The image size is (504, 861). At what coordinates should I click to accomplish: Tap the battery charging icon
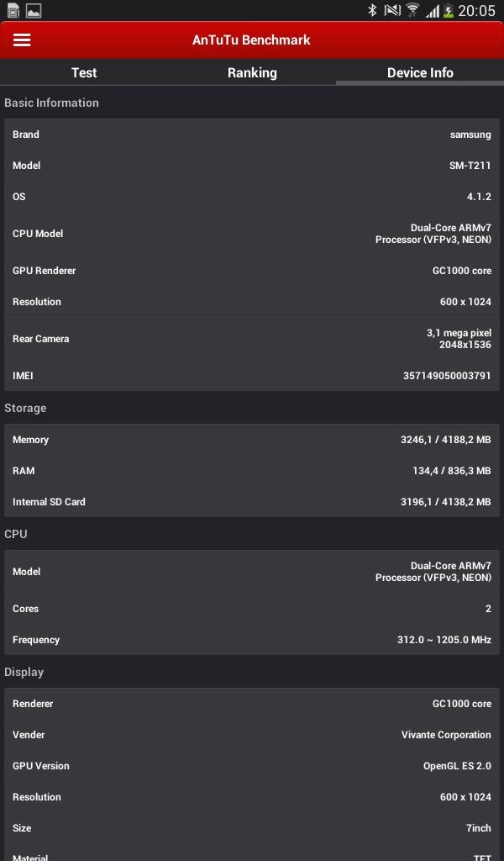coord(449,11)
